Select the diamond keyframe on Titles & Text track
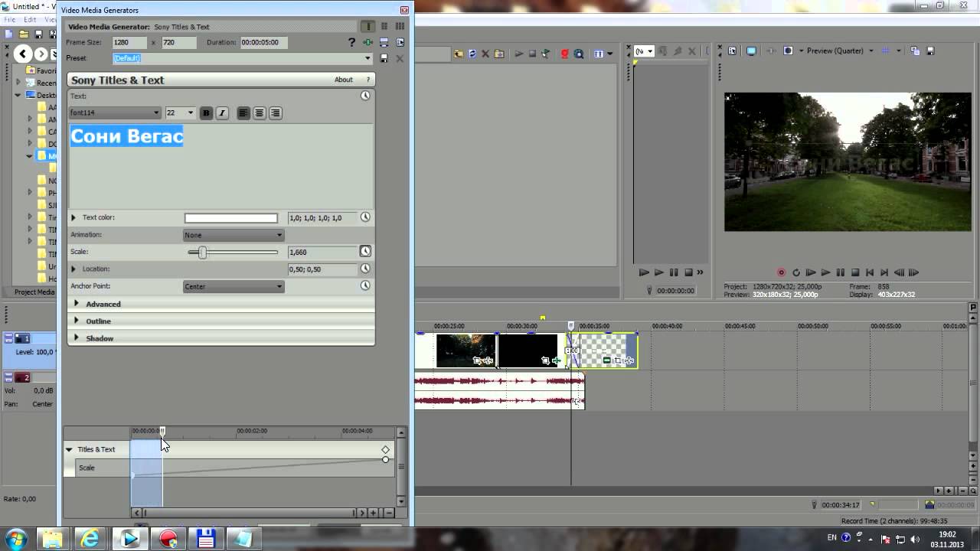The image size is (980, 551). click(x=386, y=450)
